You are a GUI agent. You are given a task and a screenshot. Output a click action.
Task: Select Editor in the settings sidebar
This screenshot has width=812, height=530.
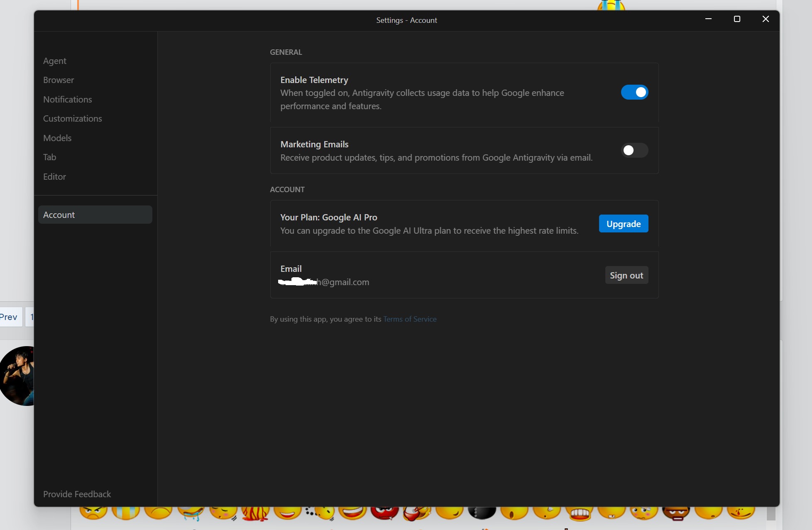tap(54, 177)
